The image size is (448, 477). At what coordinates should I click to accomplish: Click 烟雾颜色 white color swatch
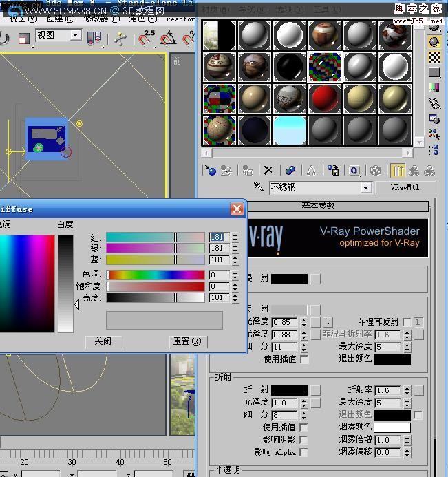[x=392, y=427]
